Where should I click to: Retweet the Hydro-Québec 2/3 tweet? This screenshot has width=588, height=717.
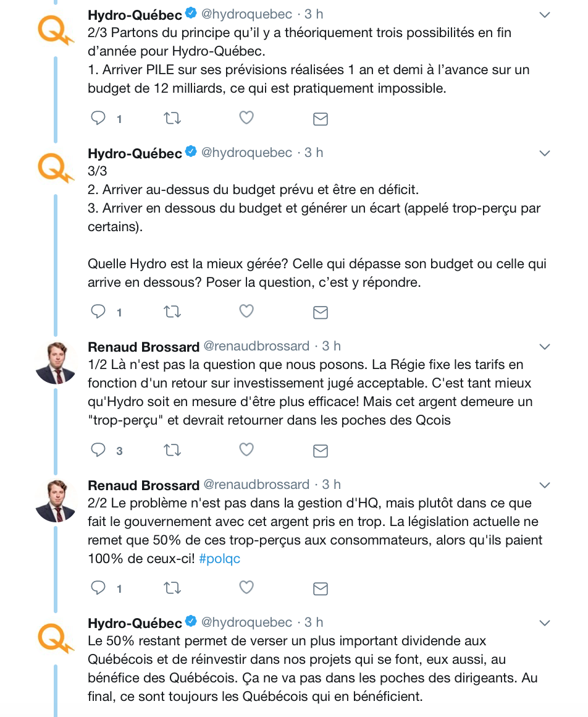pos(172,118)
